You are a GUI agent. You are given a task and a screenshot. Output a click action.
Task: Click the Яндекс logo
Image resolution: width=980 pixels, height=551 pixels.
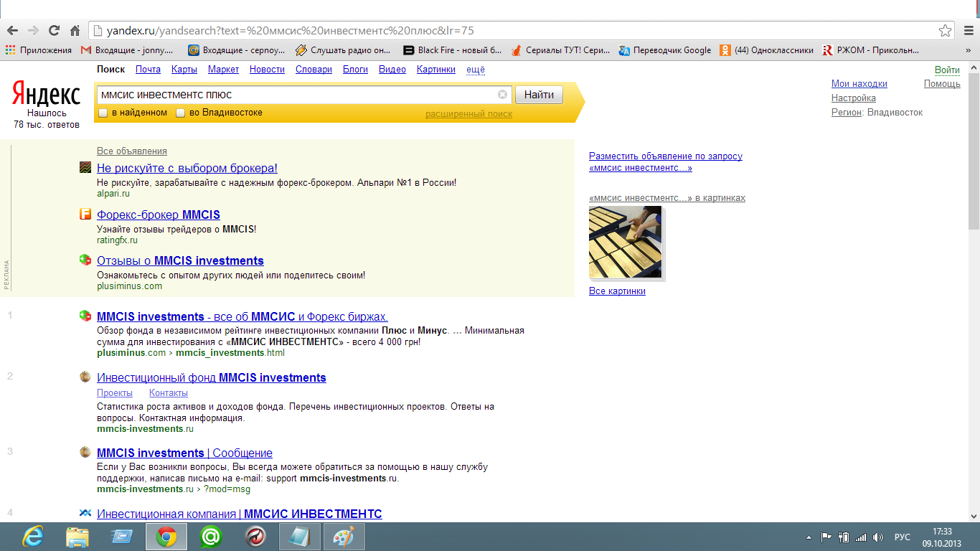pyautogui.click(x=46, y=95)
